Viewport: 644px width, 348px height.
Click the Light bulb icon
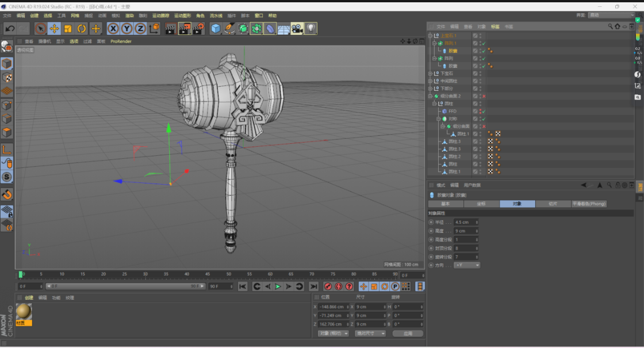click(x=310, y=28)
